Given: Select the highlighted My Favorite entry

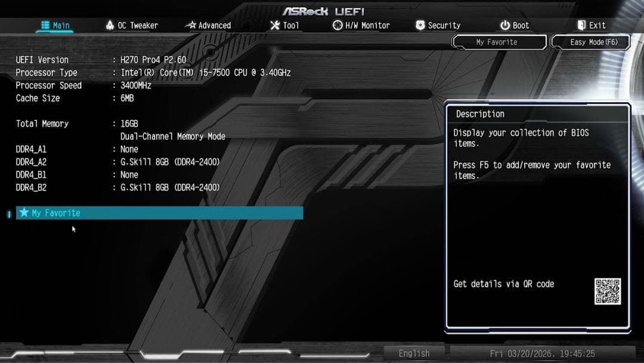Looking at the screenshot, I should (159, 213).
